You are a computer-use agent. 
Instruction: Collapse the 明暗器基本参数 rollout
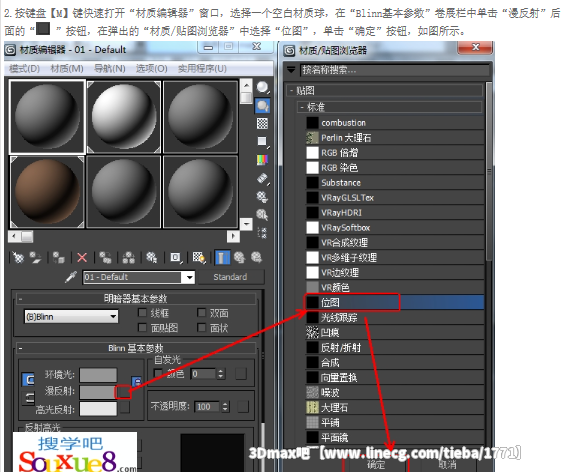pos(135,298)
